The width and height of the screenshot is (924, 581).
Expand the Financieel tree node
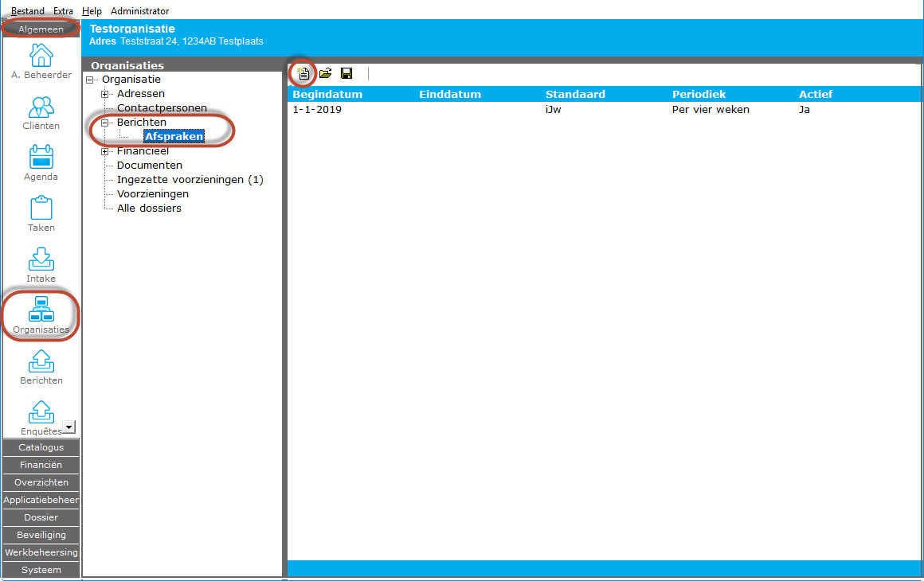point(104,151)
